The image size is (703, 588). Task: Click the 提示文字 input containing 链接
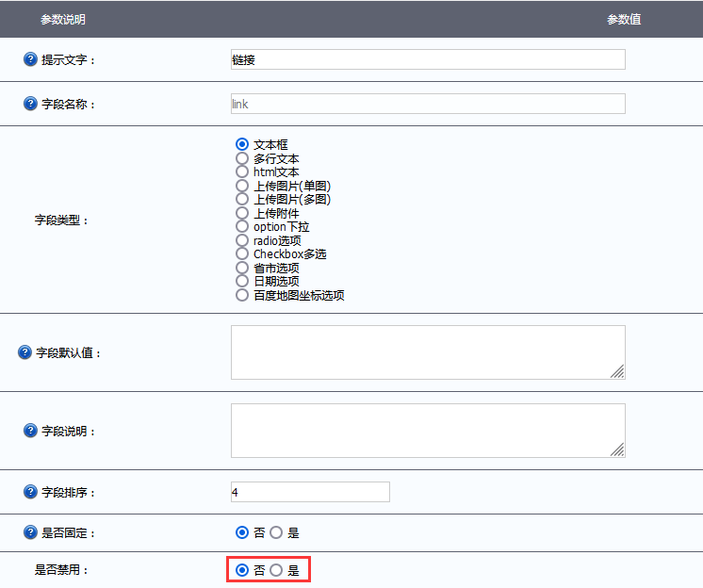428,59
